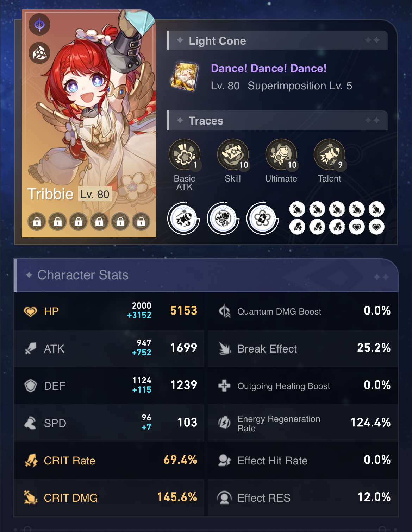Click the Light Cone section header

pos(277,40)
